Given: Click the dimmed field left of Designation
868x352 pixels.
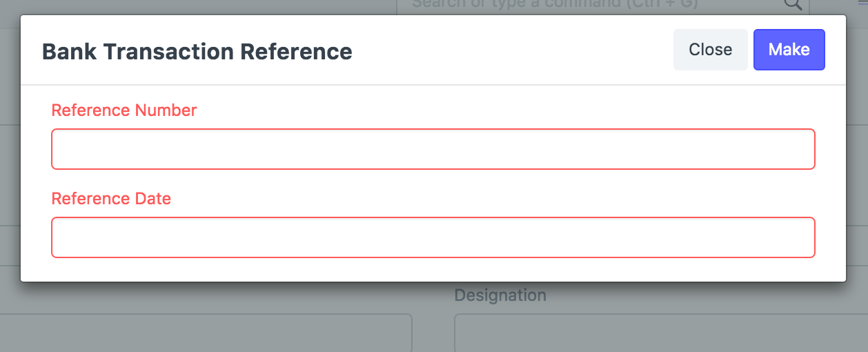Looking at the screenshot, I should click(x=207, y=334).
